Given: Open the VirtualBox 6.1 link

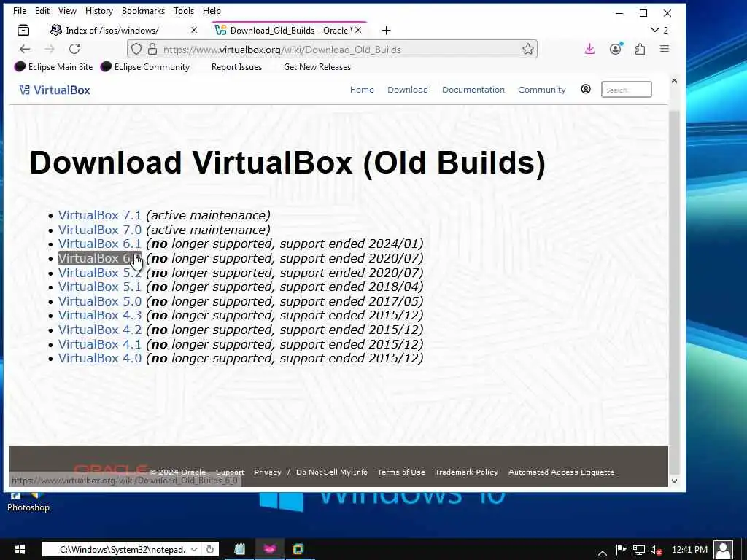Looking at the screenshot, I should point(99,244).
